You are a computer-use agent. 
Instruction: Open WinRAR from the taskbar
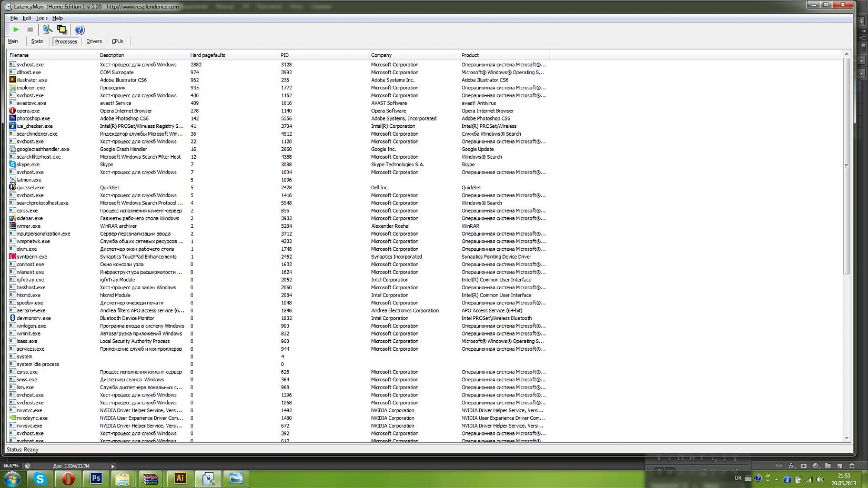(151, 479)
